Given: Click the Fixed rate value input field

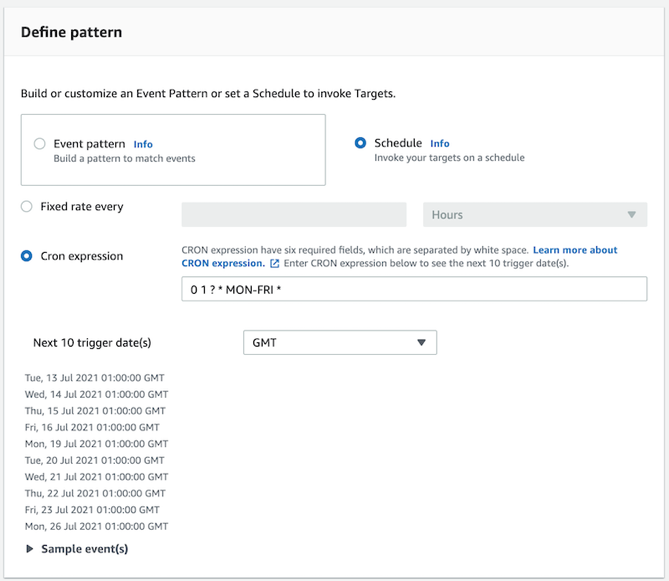Looking at the screenshot, I should (294, 215).
